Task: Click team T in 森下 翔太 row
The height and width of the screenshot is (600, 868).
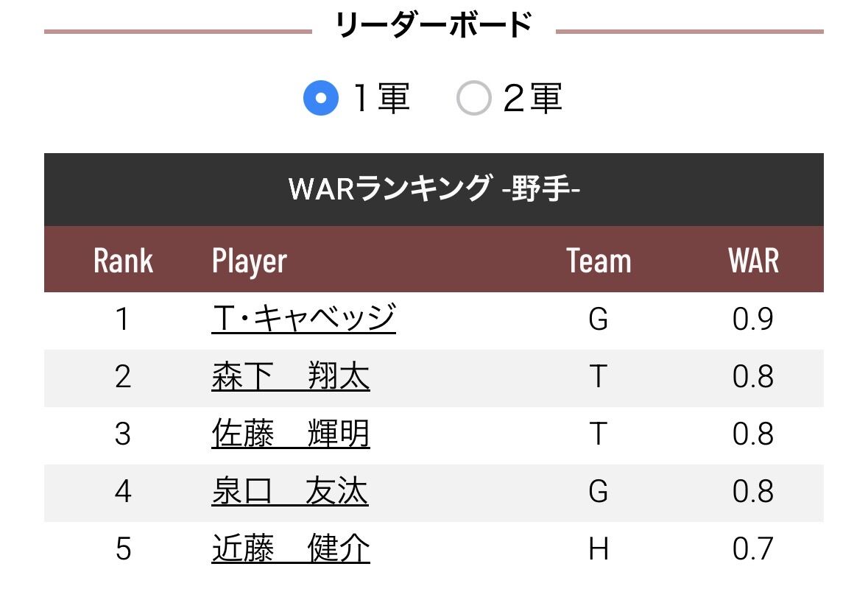Action: pos(599,377)
